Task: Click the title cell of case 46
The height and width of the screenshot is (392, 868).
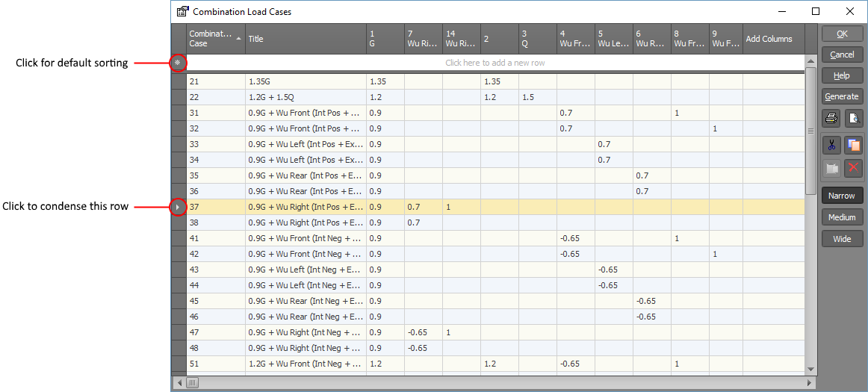Action: (306, 317)
